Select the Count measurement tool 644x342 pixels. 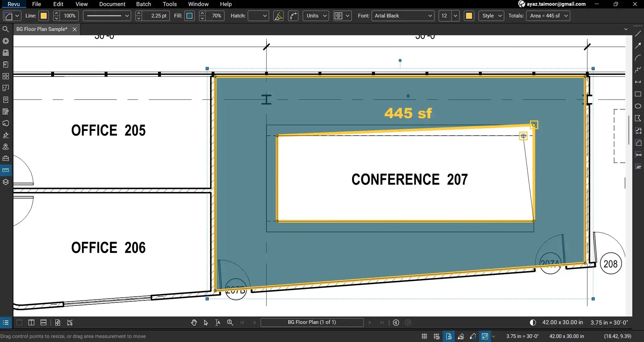click(638, 167)
